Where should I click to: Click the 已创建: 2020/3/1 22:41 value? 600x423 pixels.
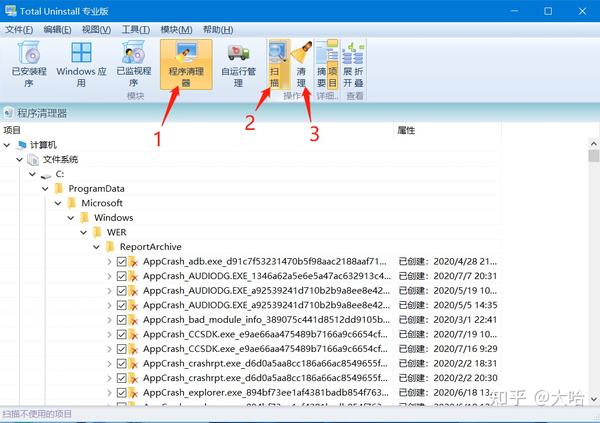448,320
